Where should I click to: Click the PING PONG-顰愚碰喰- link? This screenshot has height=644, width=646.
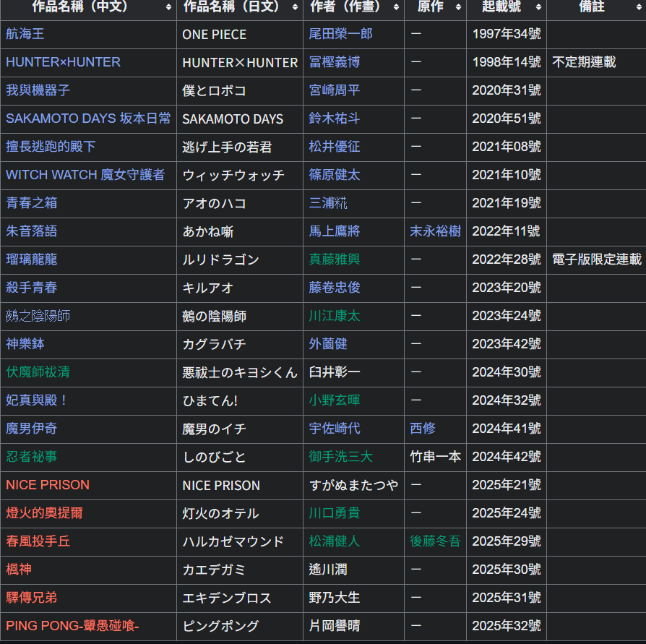[72, 626]
